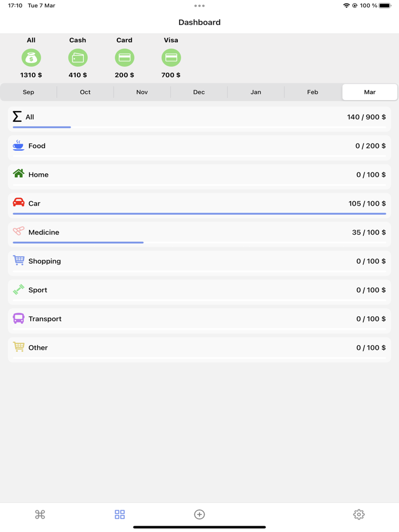Click the Home category house icon
Viewport: 399px width, 532px height.
(x=19, y=174)
